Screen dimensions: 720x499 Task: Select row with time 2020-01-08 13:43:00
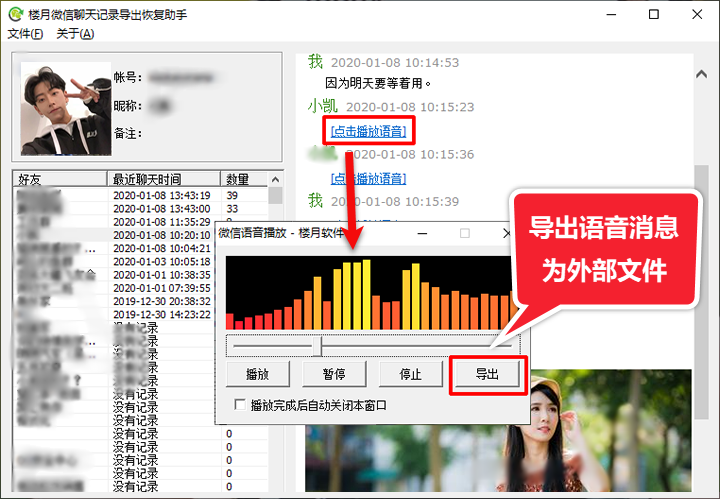(141, 208)
